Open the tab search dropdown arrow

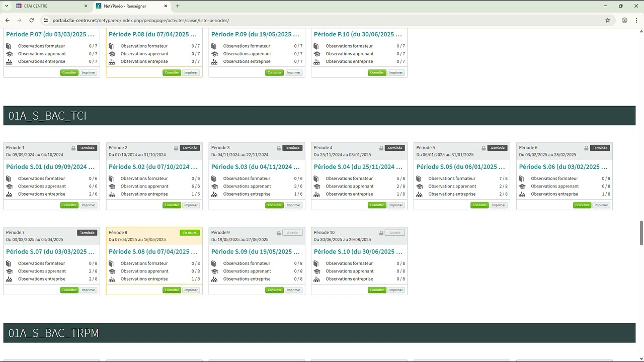pos(7,6)
